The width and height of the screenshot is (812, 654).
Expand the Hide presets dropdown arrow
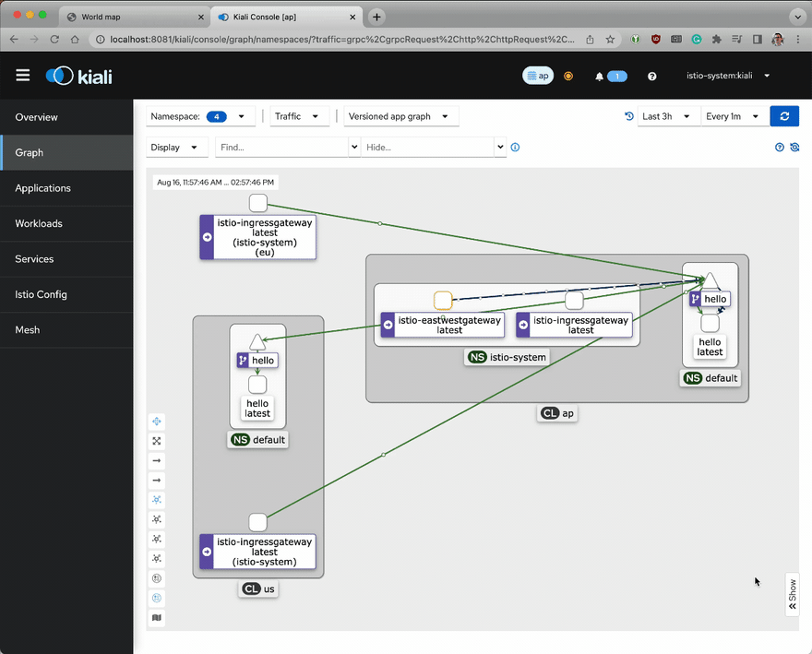[x=500, y=147]
